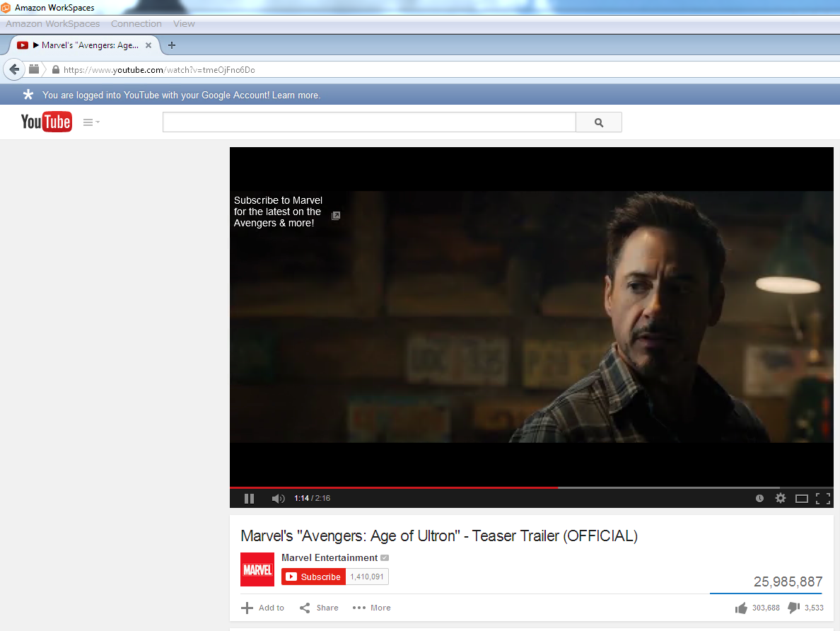Dislike the video with thumbs down

(x=793, y=608)
